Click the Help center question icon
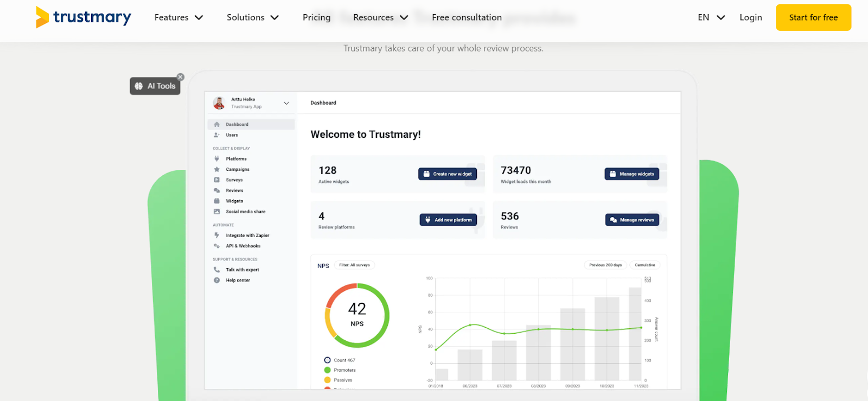The height and width of the screenshot is (401, 868). coord(217,281)
